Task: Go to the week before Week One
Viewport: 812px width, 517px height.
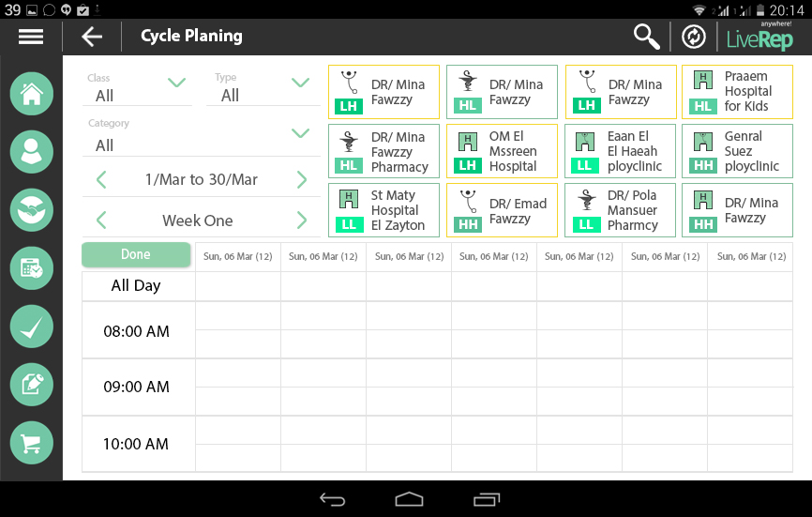Action: [x=101, y=220]
